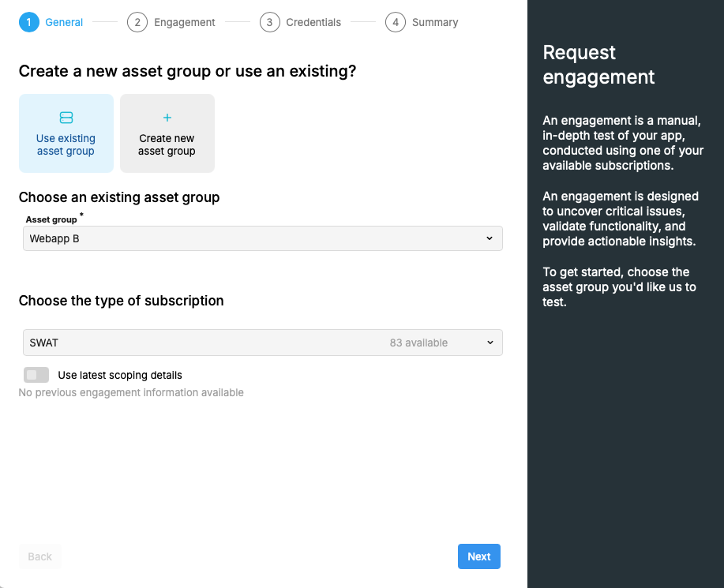Viewport: 724px width, 588px height.
Task: Click the 'Request engagement' heading
Action: coord(598,65)
